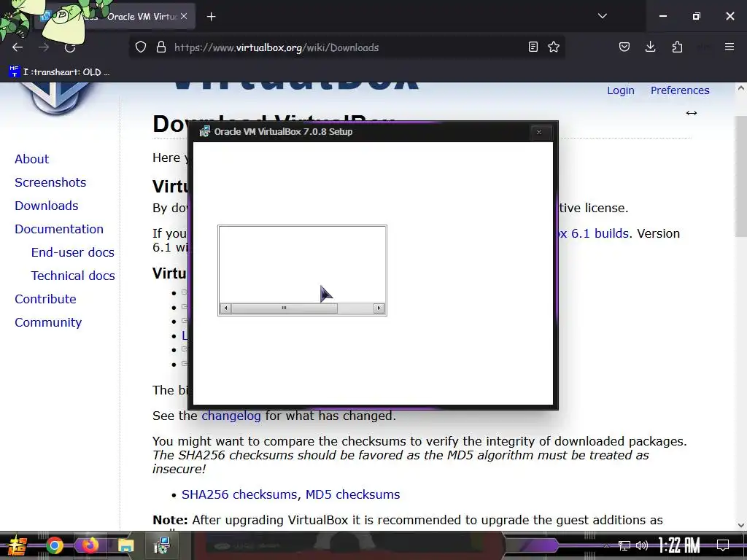The width and height of the screenshot is (747, 560).
Task: Save to Pocket icon in toolbar
Action: 624,47
